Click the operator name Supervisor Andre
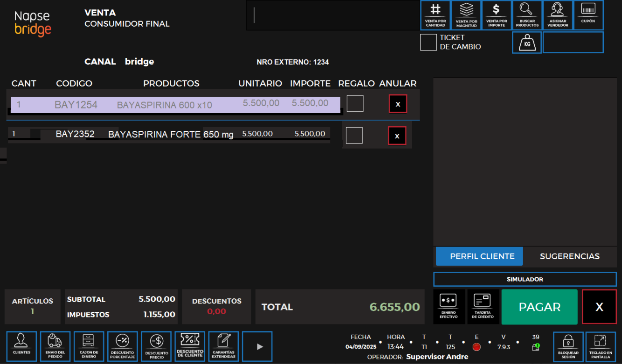This screenshot has width=622, height=364. point(437,357)
